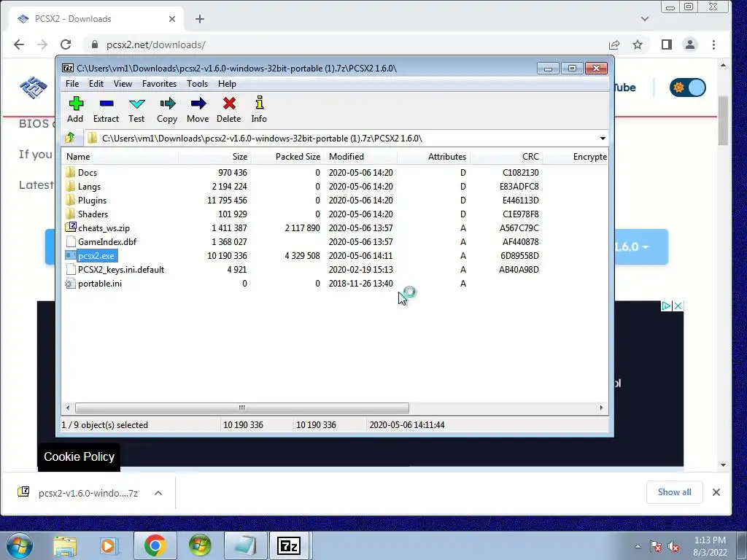Open the Help menu
Image resolution: width=747 pixels, height=560 pixels.
[x=228, y=84]
